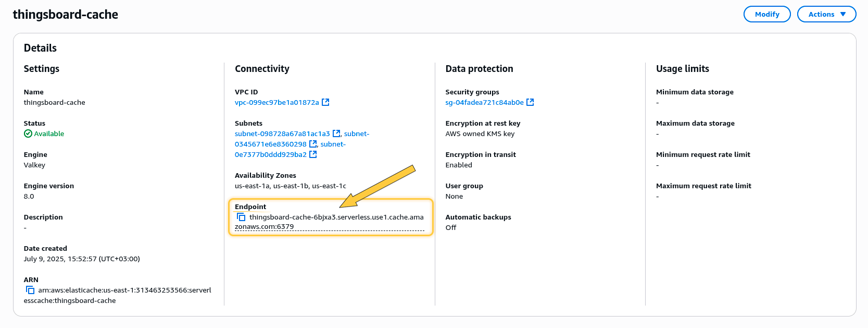The width and height of the screenshot is (868, 328).
Task: Click the ARN text value
Action: point(124,290)
